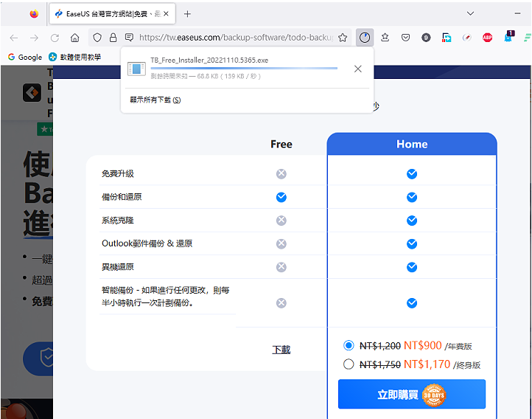The height and width of the screenshot is (419, 532).
Task: Open Google bookmark
Action: coord(25,57)
